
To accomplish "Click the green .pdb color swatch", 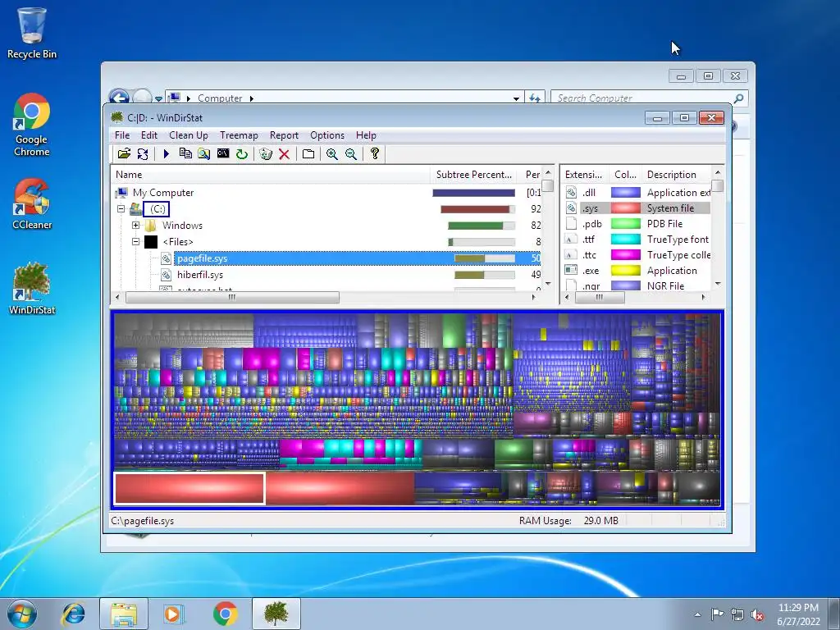I will 626,224.
